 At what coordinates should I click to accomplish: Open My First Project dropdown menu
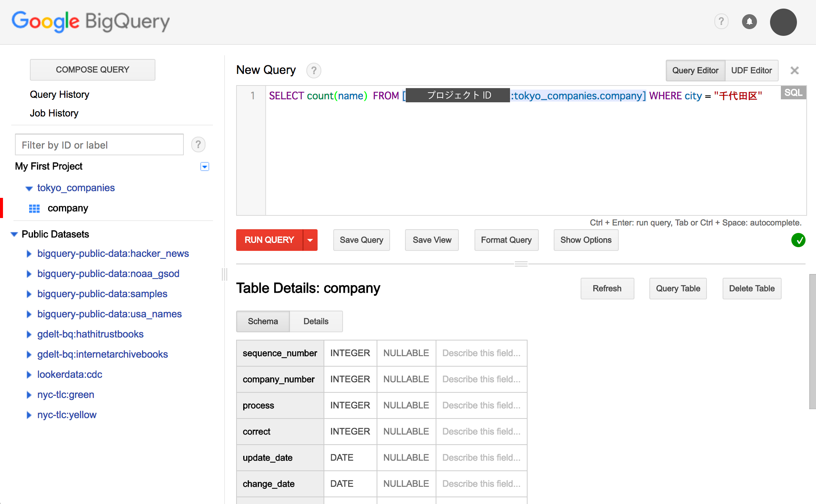tap(205, 167)
